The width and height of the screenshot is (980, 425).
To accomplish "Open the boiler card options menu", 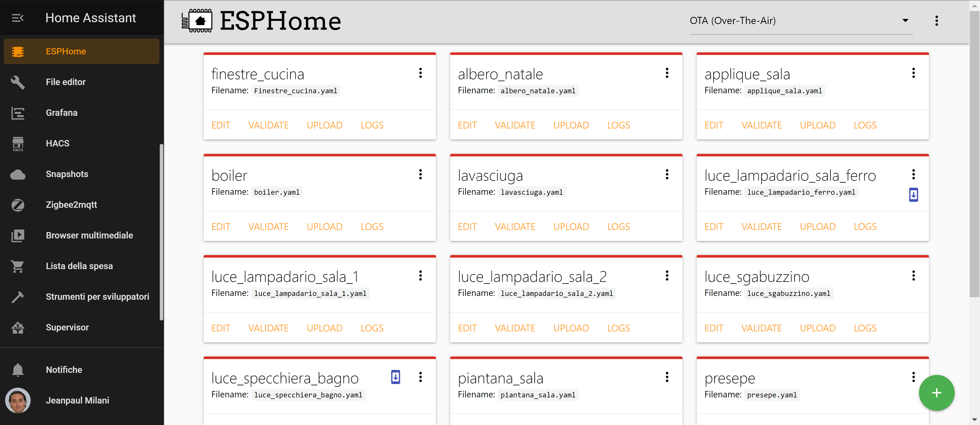I will point(420,174).
